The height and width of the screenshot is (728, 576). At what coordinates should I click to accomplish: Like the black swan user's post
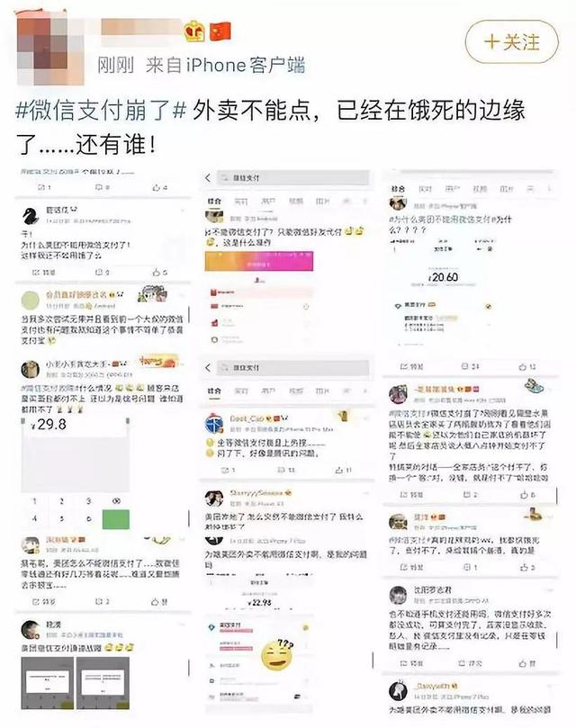pyautogui.click(x=160, y=272)
